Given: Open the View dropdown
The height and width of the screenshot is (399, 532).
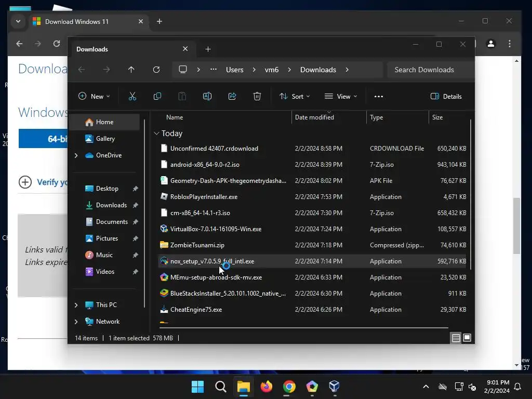Looking at the screenshot, I should tap(341, 96).
